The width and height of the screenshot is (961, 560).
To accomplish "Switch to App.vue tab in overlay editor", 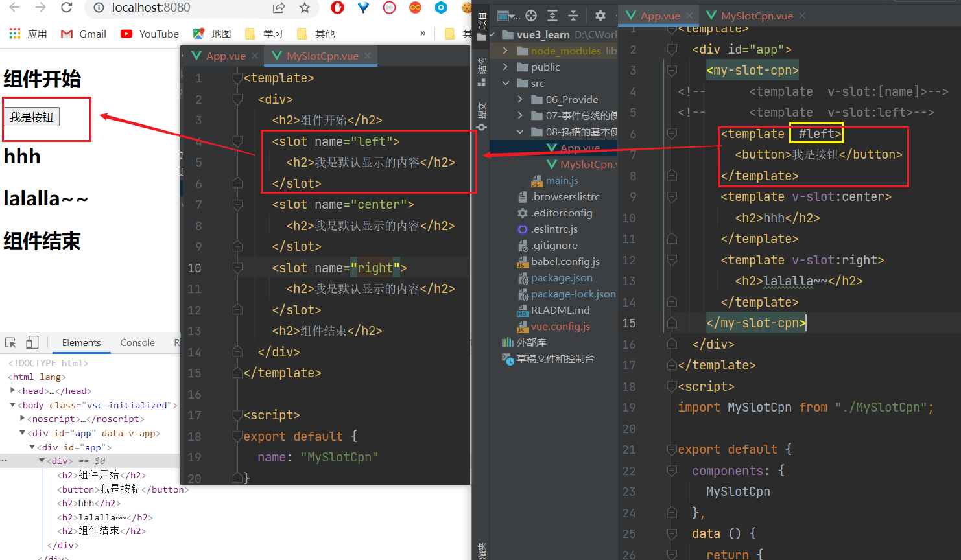I will tap(226, 56).
